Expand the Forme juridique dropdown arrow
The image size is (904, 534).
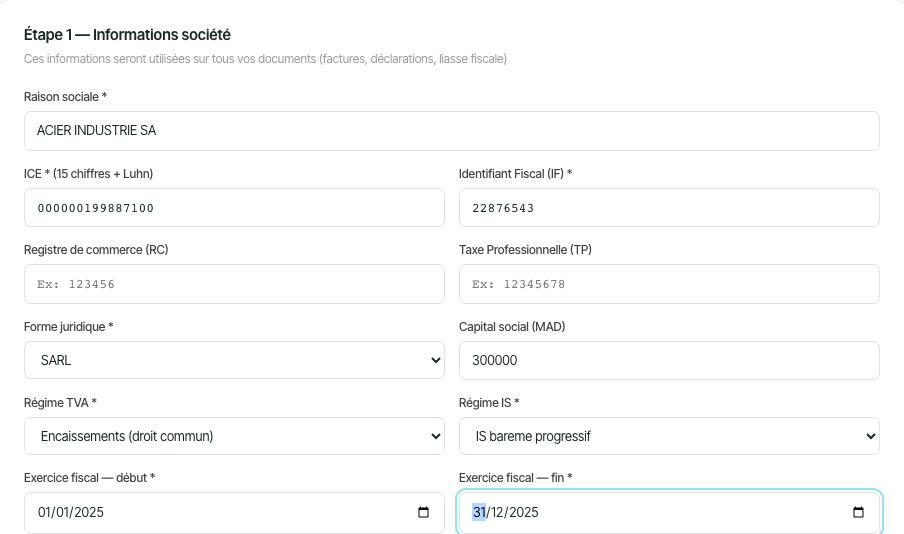[435, 360]
